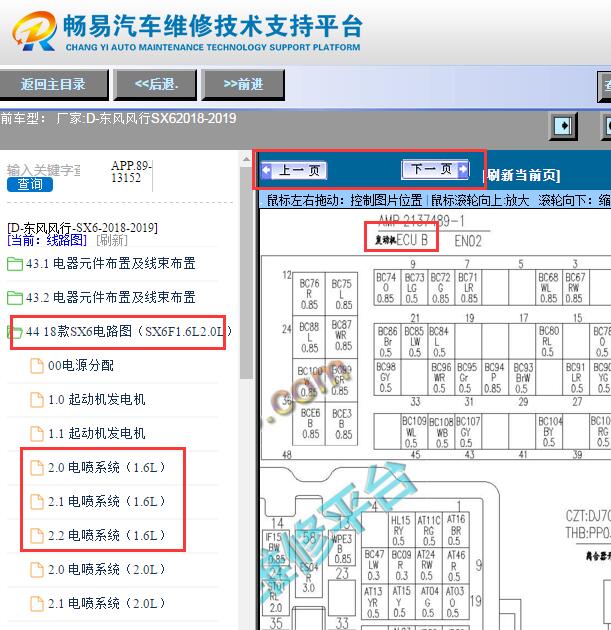611x630 pixels.
Task: Click the 下一页 next page button
Action: [435, 169]
